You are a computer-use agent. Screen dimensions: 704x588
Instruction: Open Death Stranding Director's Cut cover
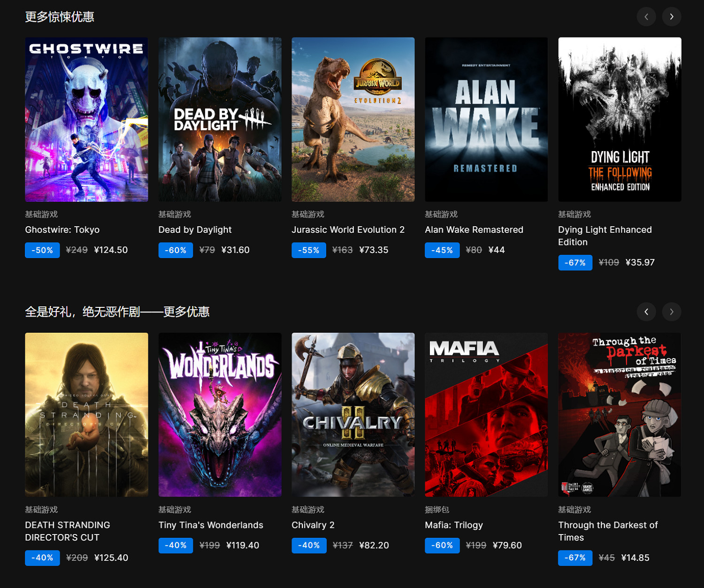click(86, 415)
